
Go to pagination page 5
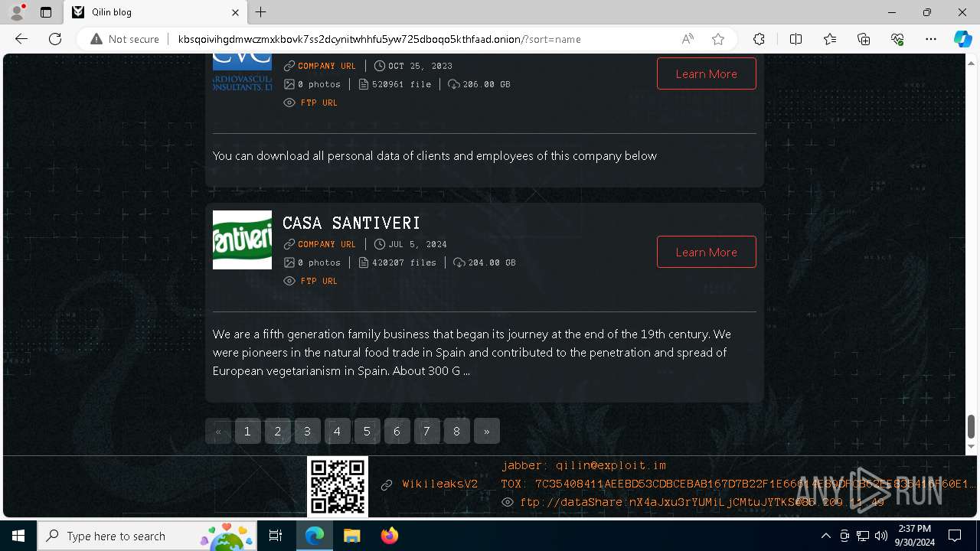click(367, 431)
